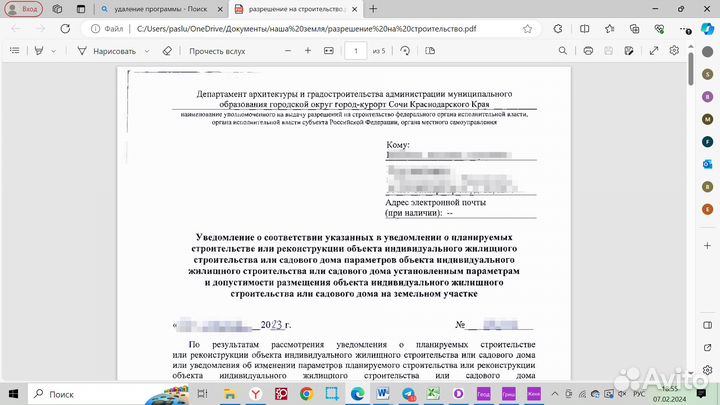The image size is (720, 405).
Task: Click the open link in new window sidebar icon
Action: (708, 348)
